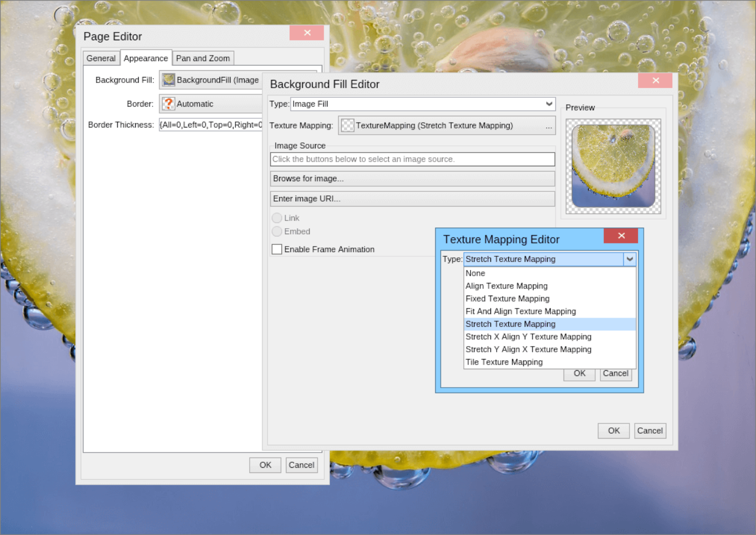The image size is (756, 535).
Task: Click the Border Thickness input field
Action: (x=210, y=125)
